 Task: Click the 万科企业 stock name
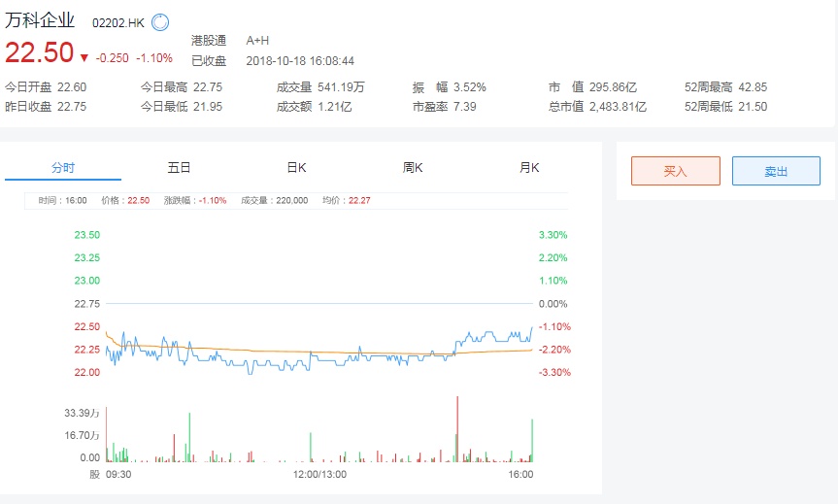(x=40, y=20)
